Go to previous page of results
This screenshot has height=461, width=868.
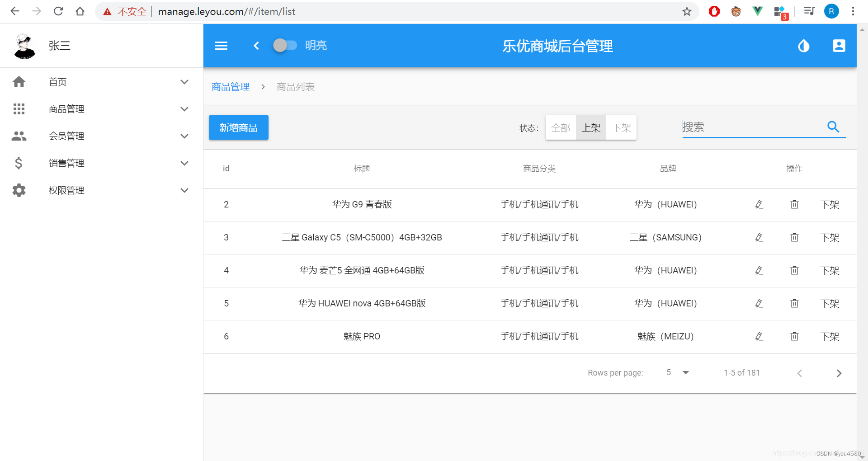click(800, 373)
